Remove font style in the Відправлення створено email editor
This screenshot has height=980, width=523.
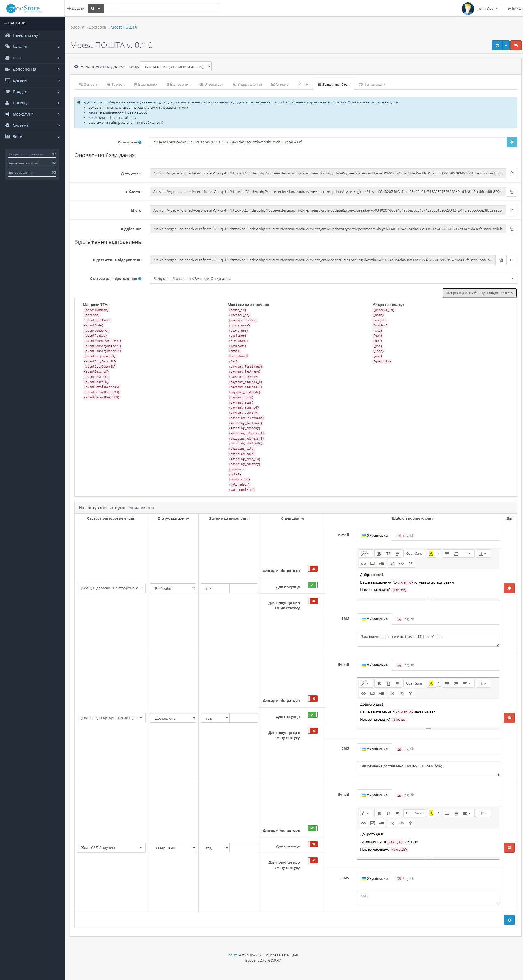pyautogui.click(x=397, y=554)
